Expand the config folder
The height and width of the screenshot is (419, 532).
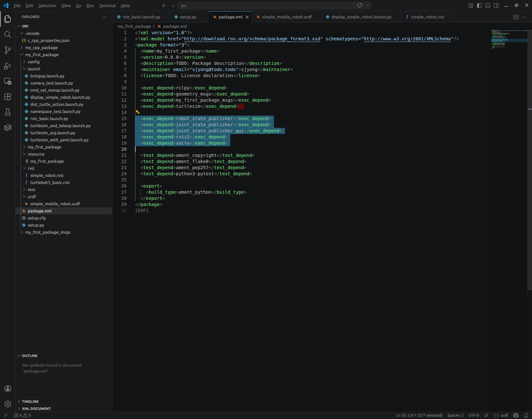(24, 62)
